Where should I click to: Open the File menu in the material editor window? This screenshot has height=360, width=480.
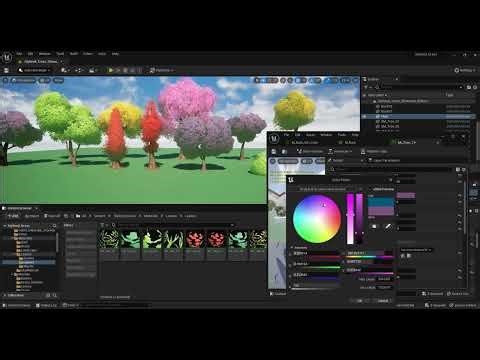286,135
